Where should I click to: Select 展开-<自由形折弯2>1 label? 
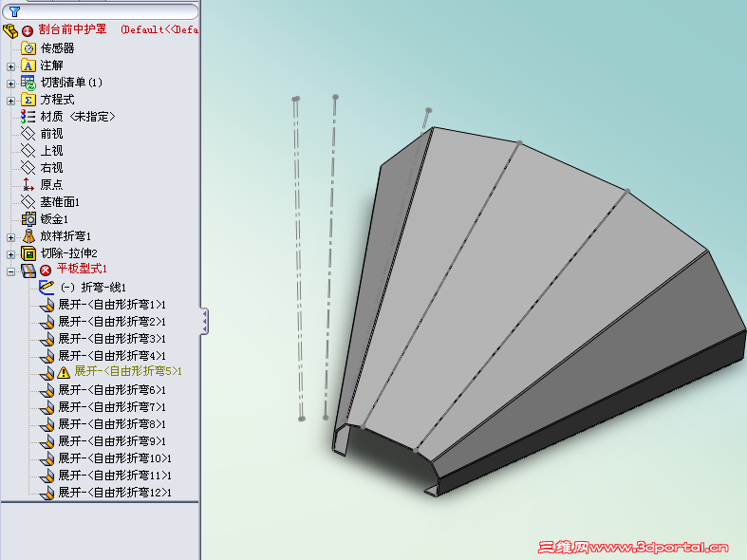pyautogui.click(x=112, y=322)
